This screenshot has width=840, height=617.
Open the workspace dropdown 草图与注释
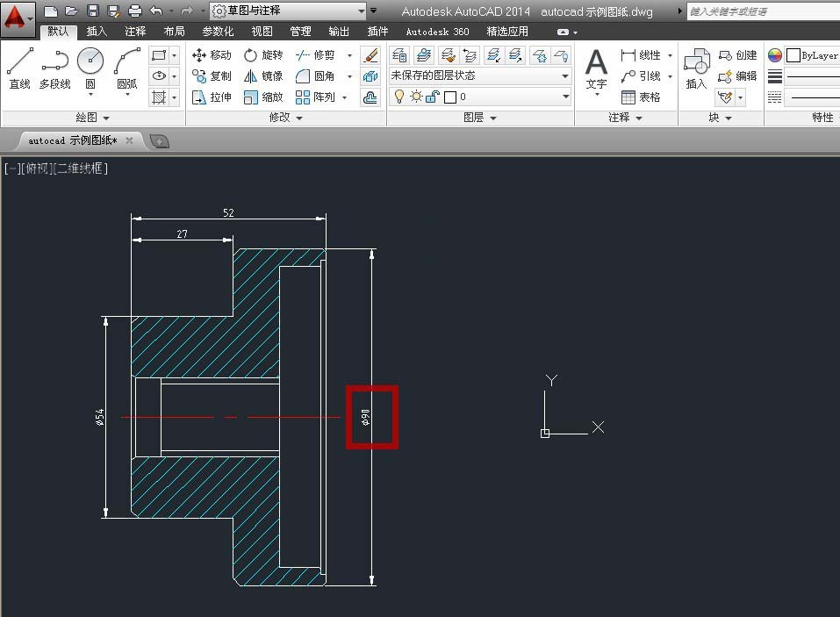[288, 11]
